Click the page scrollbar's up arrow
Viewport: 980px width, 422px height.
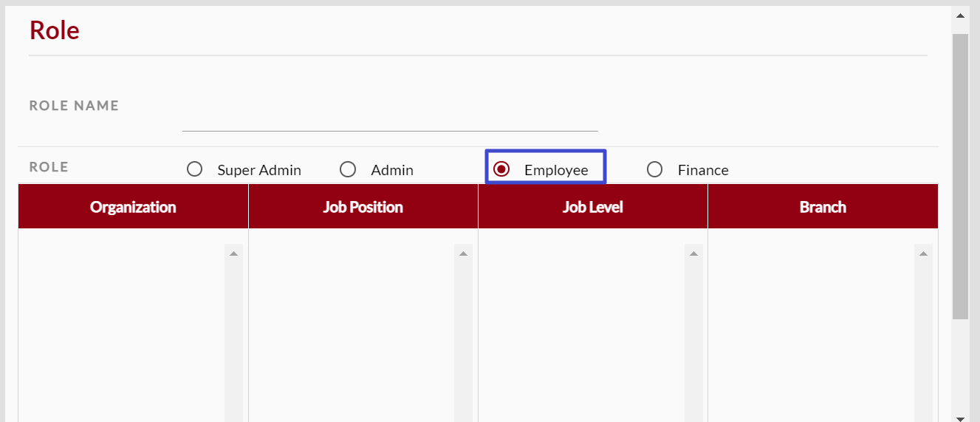960,15
